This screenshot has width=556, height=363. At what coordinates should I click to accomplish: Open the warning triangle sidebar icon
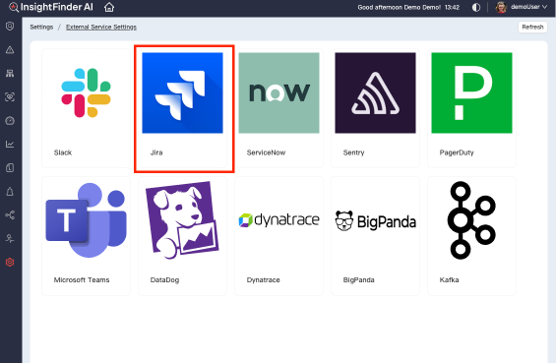point(10,50)
